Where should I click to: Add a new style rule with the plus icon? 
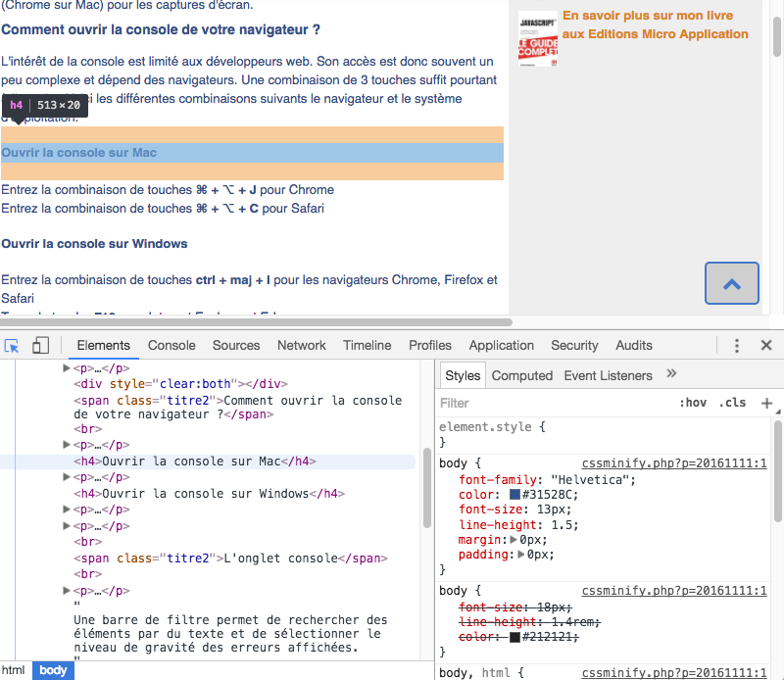point(766,403)
